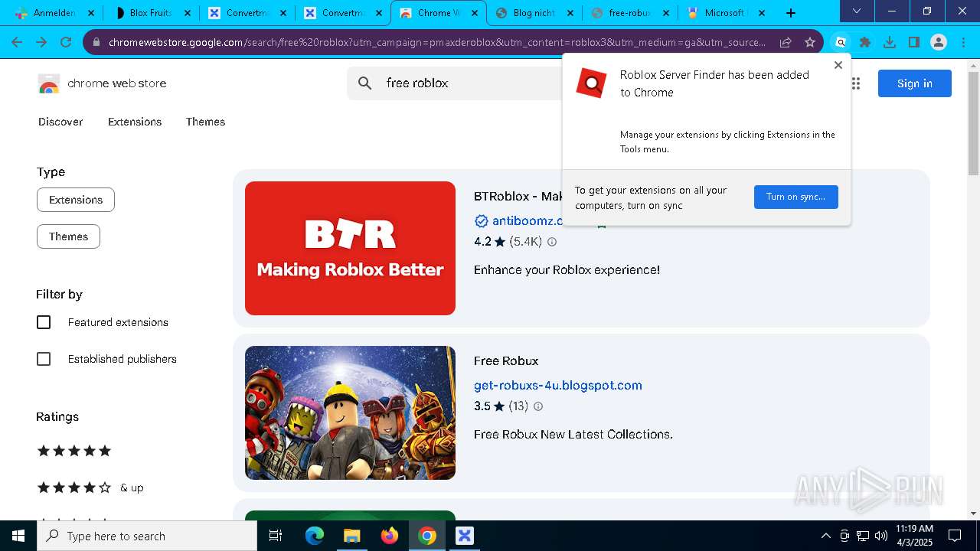
Task: Click the info icon beside Free Robux rating
Action: (538, 406)
